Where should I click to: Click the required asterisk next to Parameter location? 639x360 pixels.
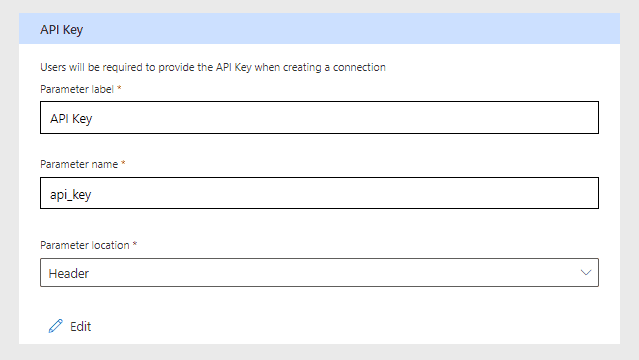(135, 243)
